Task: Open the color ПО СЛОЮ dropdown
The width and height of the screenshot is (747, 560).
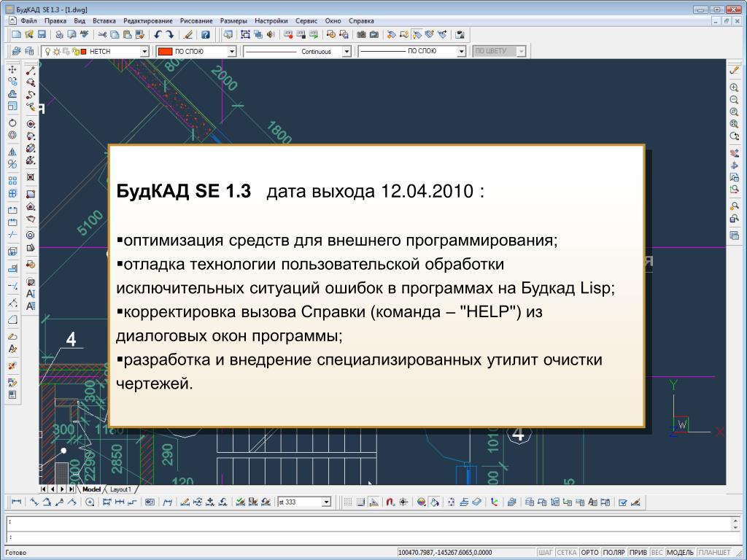Action: click(x=232, y=51)
